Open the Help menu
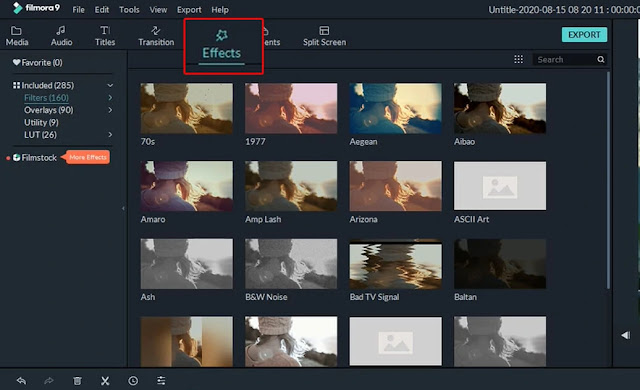 coord(220,10)
